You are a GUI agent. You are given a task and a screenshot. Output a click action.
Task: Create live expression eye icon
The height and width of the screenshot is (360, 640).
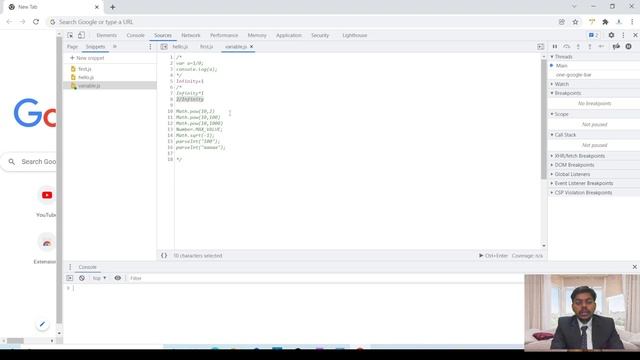[118, 278]
